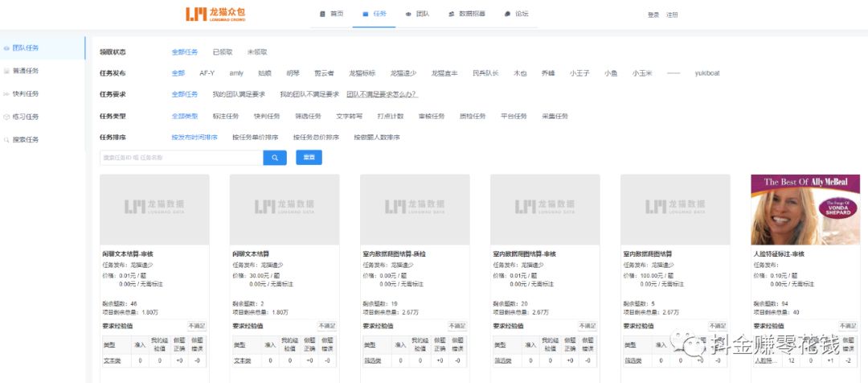Click the 登录 link

point(653,15)
